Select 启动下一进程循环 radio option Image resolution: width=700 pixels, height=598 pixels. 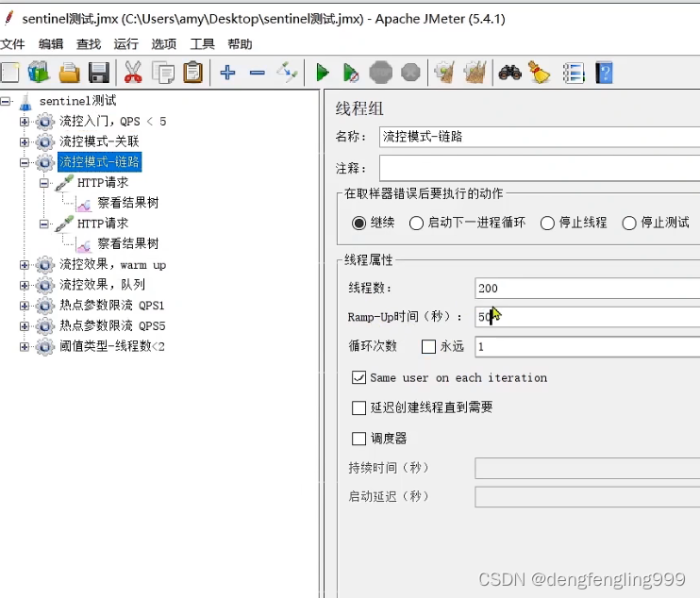416,223
